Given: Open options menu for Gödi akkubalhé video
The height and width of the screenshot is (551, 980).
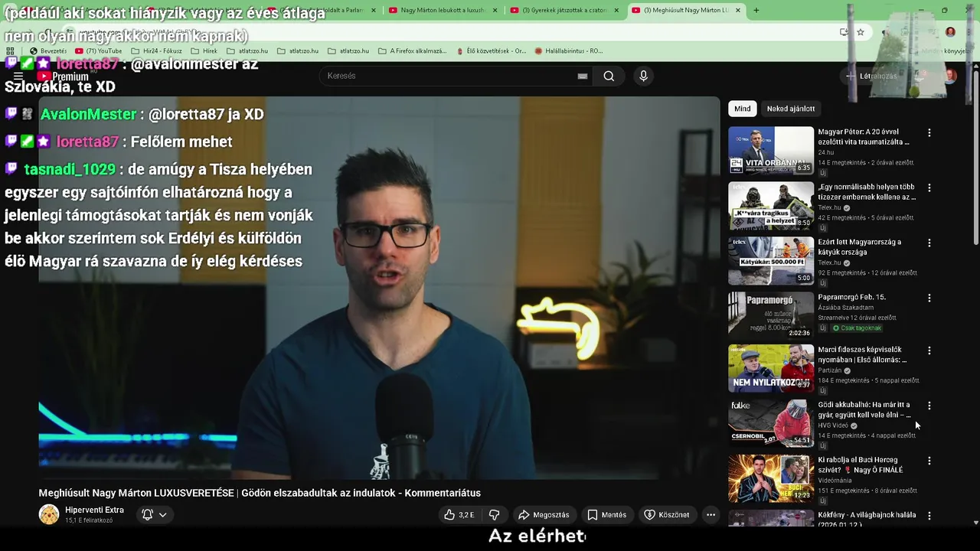Looking at the screenshot, I should click(929, 406).
